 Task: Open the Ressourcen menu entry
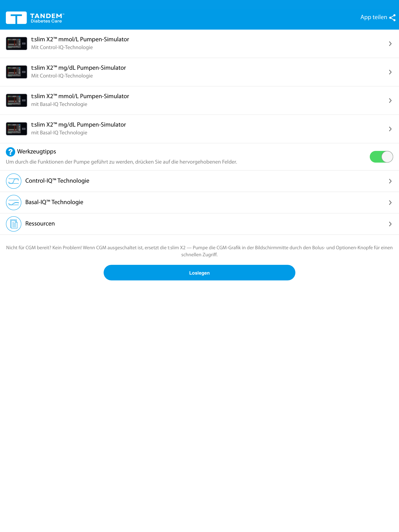tap(199, 224)
